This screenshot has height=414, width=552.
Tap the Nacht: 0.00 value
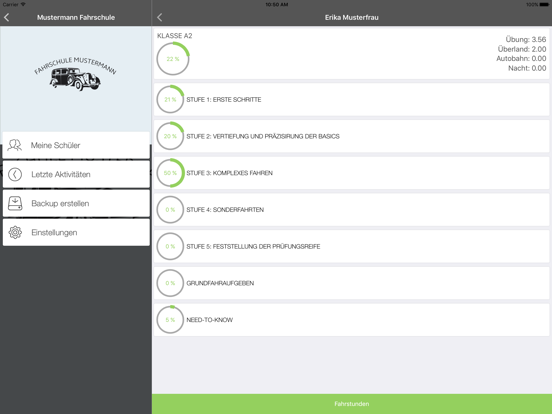pyautogui.click(x=527, y=68)
